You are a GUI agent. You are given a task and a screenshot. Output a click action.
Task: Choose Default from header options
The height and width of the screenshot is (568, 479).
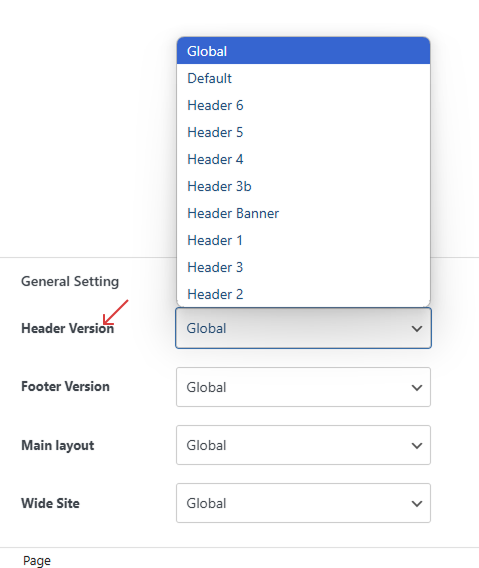coord(303,78)
